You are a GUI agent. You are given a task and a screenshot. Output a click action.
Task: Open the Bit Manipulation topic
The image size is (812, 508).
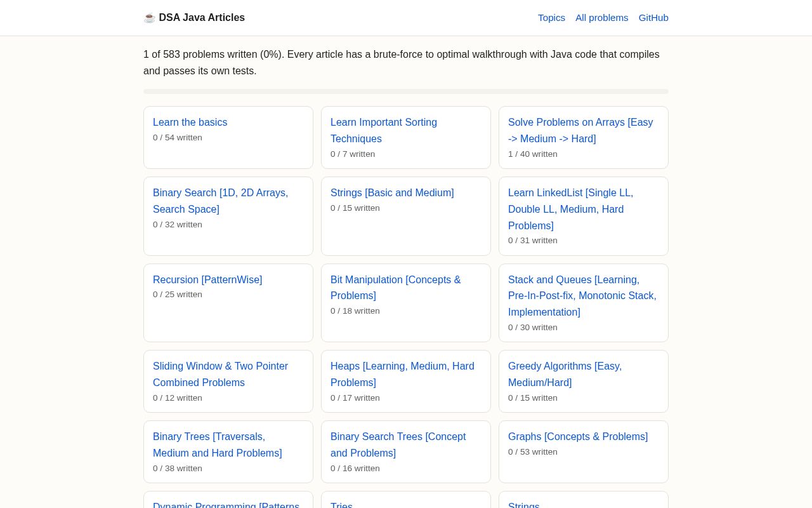[x=396, y=288]
